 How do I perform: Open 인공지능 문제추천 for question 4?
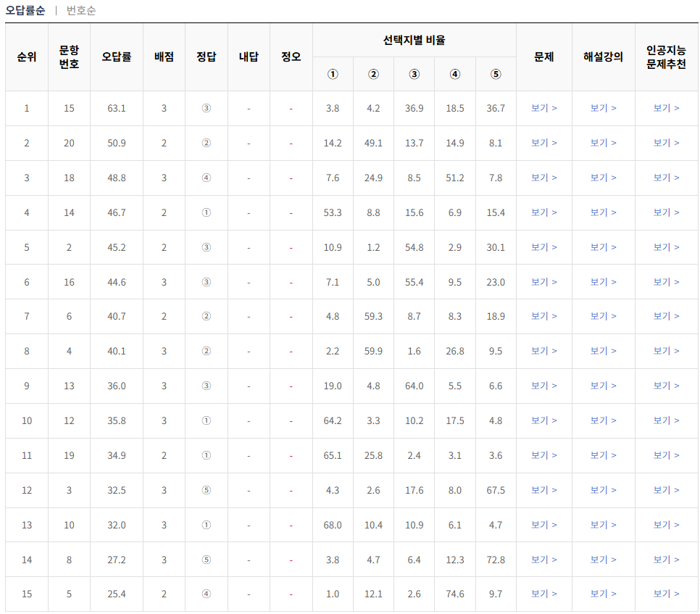click(666, 351)
